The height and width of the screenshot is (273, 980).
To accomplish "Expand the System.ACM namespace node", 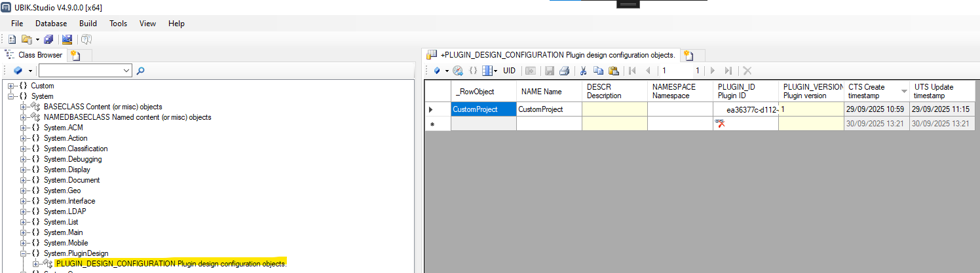I will point(24,128).
